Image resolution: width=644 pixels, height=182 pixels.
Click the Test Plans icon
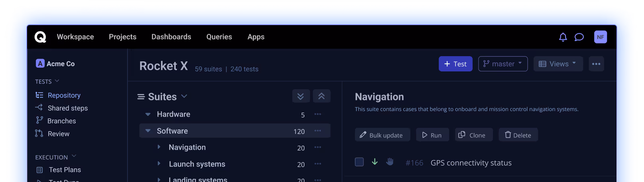[39, 170]
